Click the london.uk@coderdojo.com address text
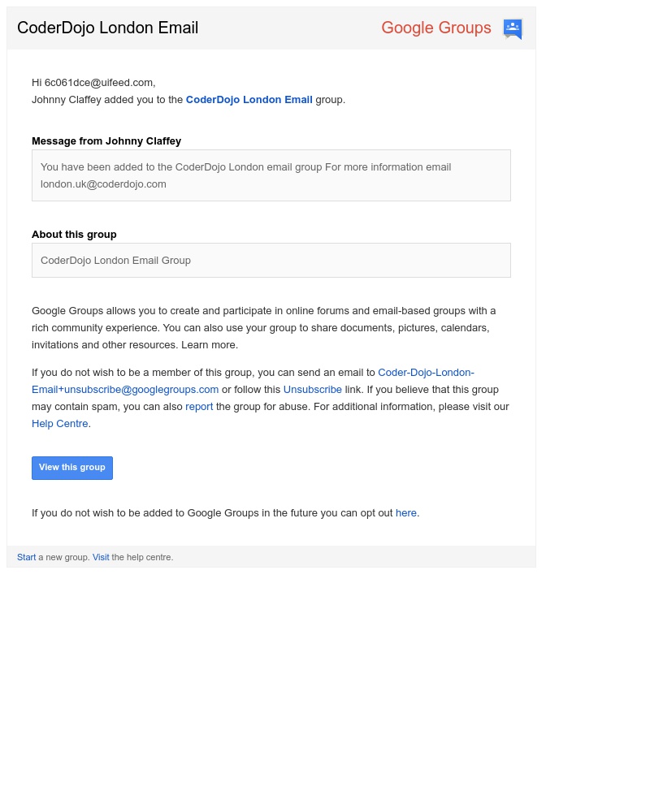 click(103, 184)
